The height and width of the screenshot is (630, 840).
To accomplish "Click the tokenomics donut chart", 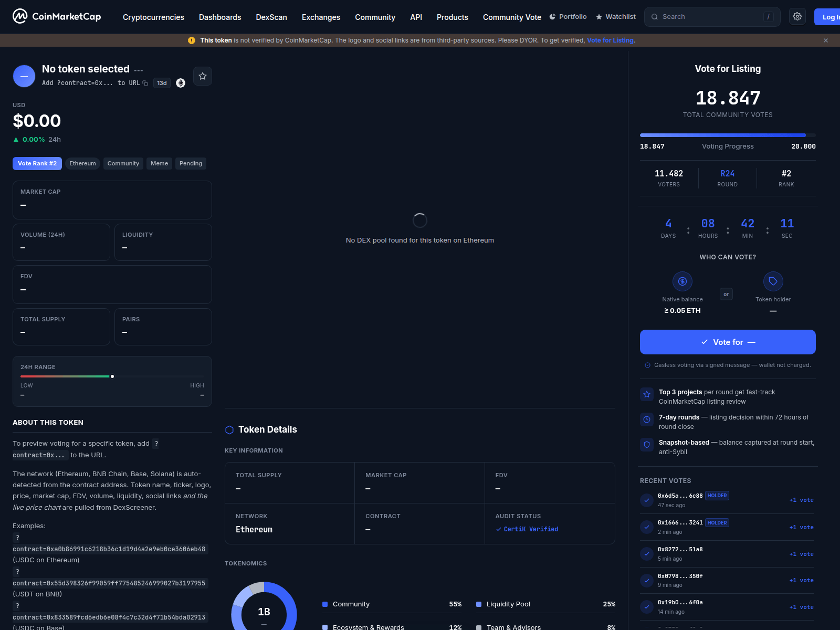I will pyautogui.click(x=264, y=606).
